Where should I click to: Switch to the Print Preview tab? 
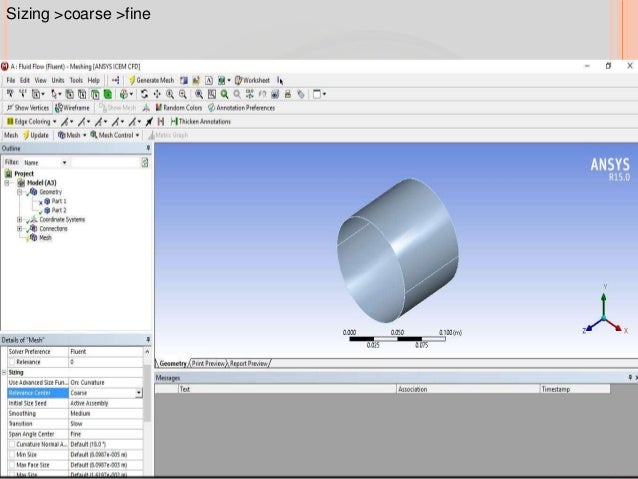point(208,363)
